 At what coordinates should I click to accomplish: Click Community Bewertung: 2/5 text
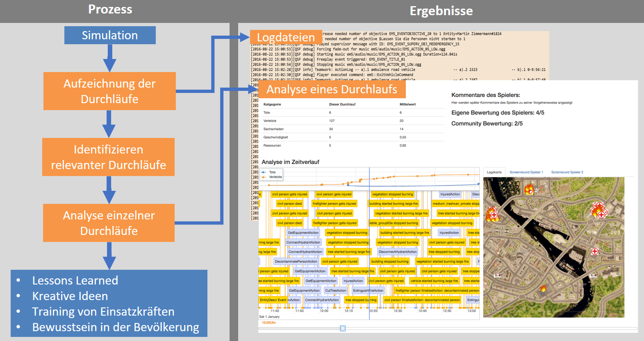pyautogui.click(x=487, y=124)
